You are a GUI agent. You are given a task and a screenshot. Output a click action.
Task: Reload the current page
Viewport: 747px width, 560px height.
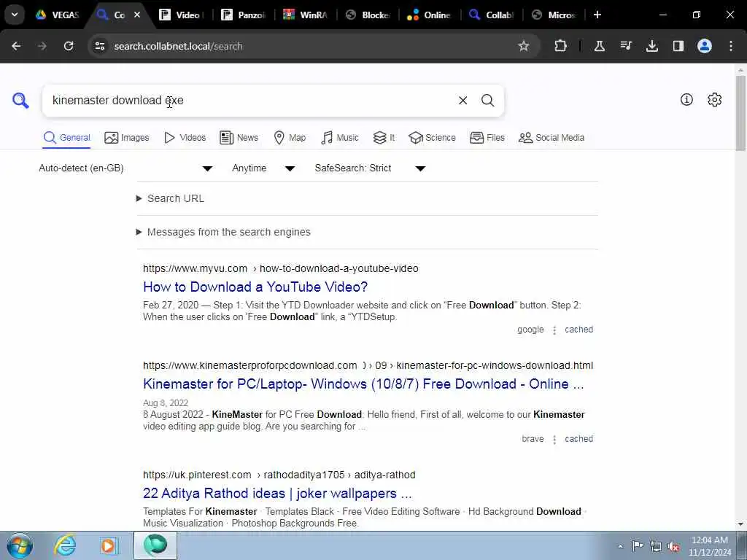pos(69,46)
